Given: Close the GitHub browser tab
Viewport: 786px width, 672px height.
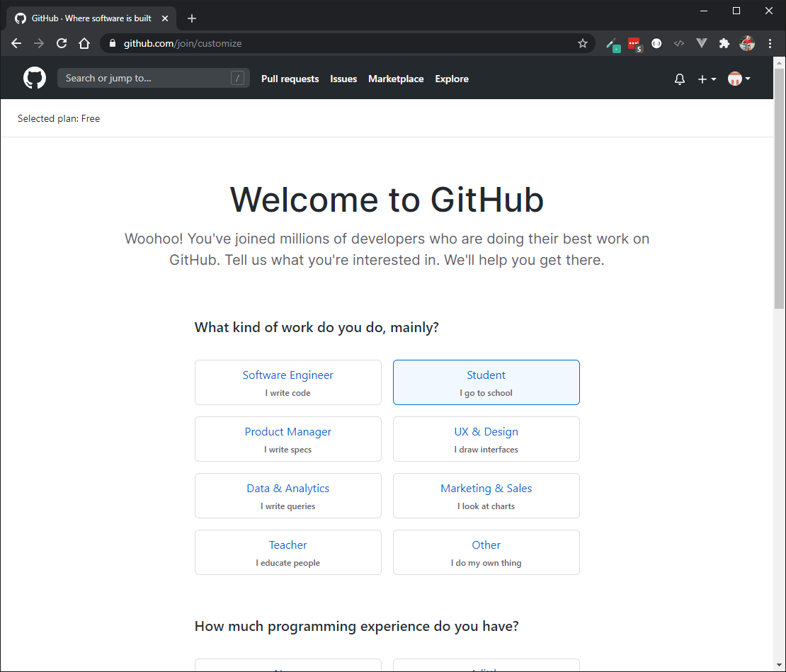Looking at the screenshot, I should [165, 18].
